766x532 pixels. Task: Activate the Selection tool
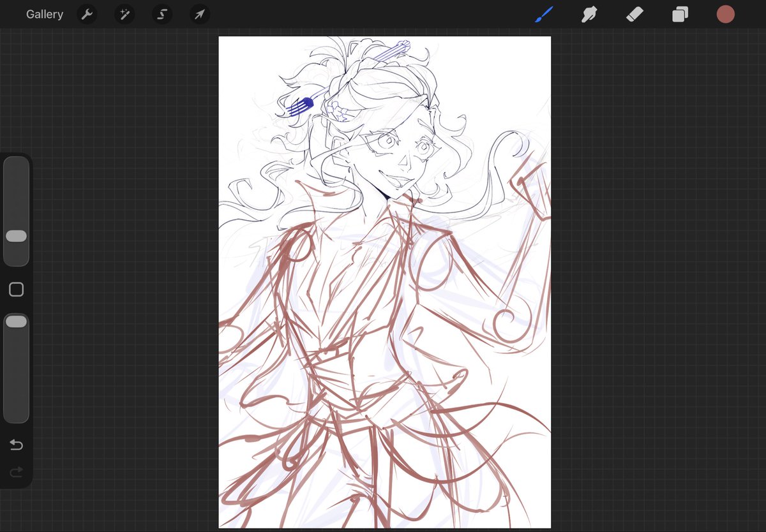click(162, 14)
